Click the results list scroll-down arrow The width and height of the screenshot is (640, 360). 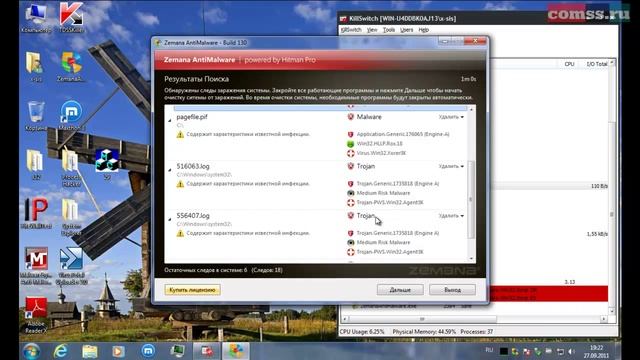[471, 258]
